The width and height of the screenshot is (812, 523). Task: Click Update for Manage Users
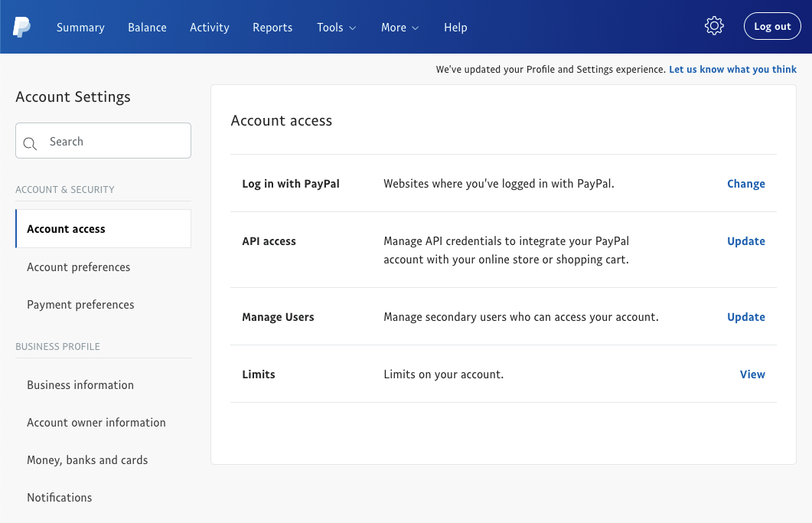pyautogui.click(x=745, y=317)
